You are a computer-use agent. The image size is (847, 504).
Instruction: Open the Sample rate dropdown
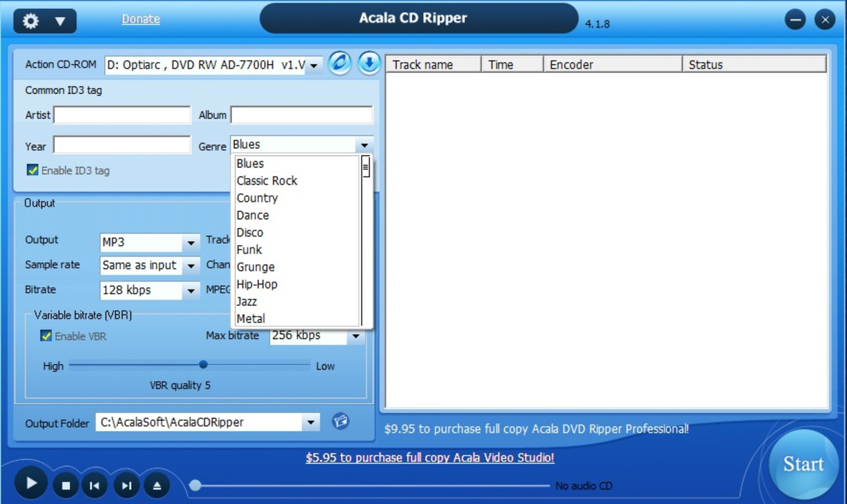click(x=191, y=266)
